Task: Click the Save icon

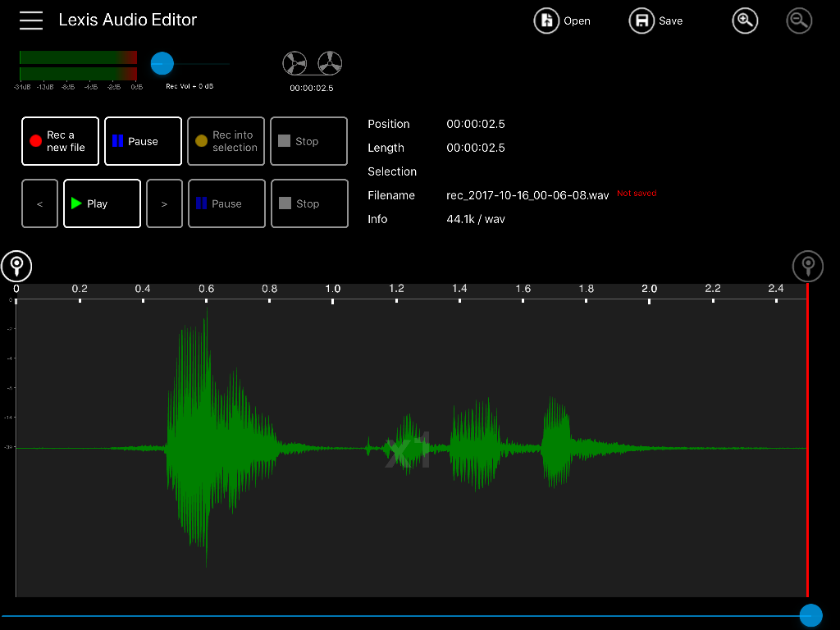Action: pyautogui.click(x=641, y=21)
